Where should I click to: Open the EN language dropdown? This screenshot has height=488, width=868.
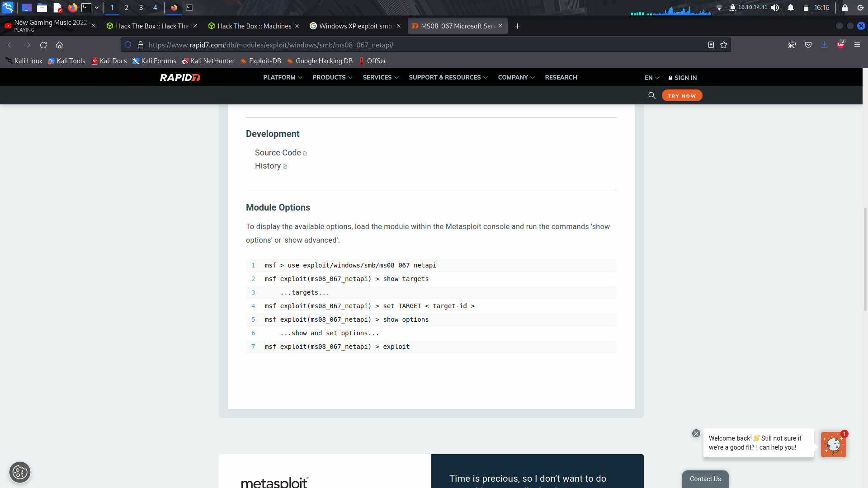click(x=651, y=78)
